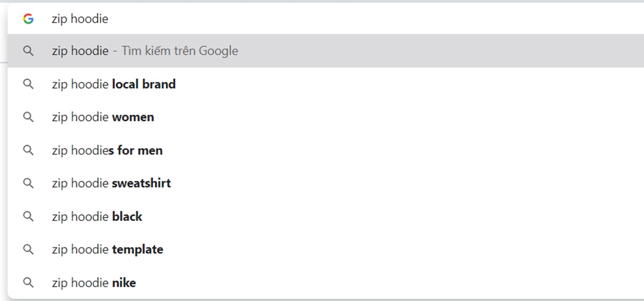The image size is (644, 301).
Task: Search 'zip hoodie' via Tìm kiếm trên Google
Action: point(326,51)
